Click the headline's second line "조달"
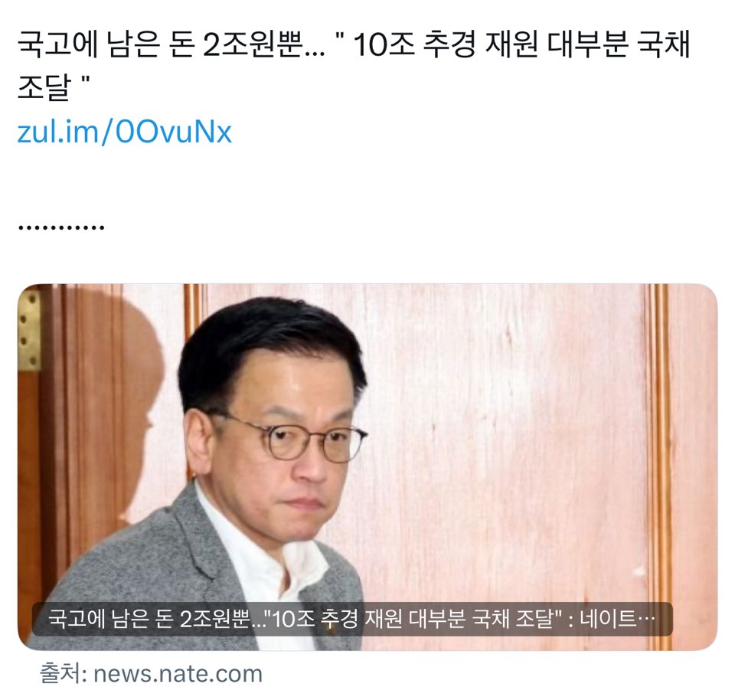 coord(44,87)
